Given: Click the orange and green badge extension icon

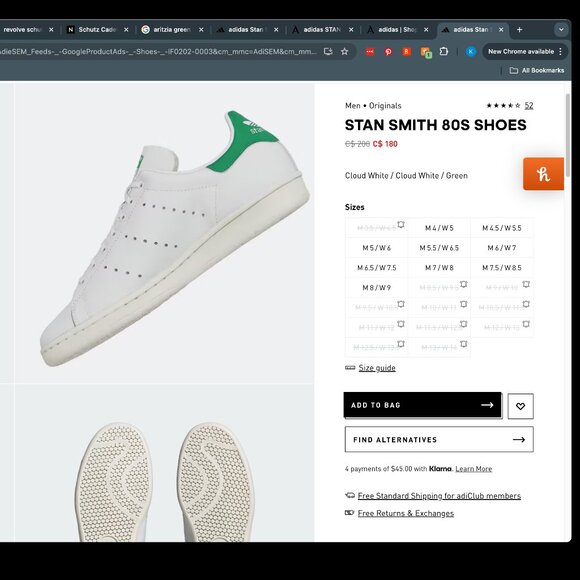Looking at the screenshot, I should tap(426, 53).
